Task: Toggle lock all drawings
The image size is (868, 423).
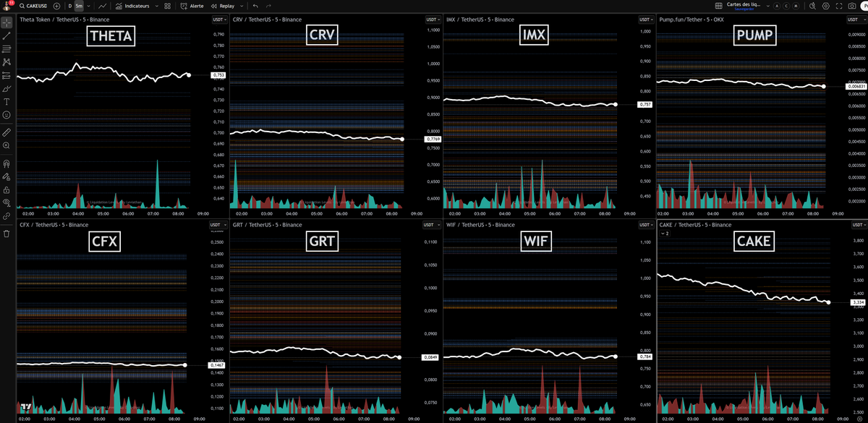Action: pyautogui.click(x=7, y=189)
